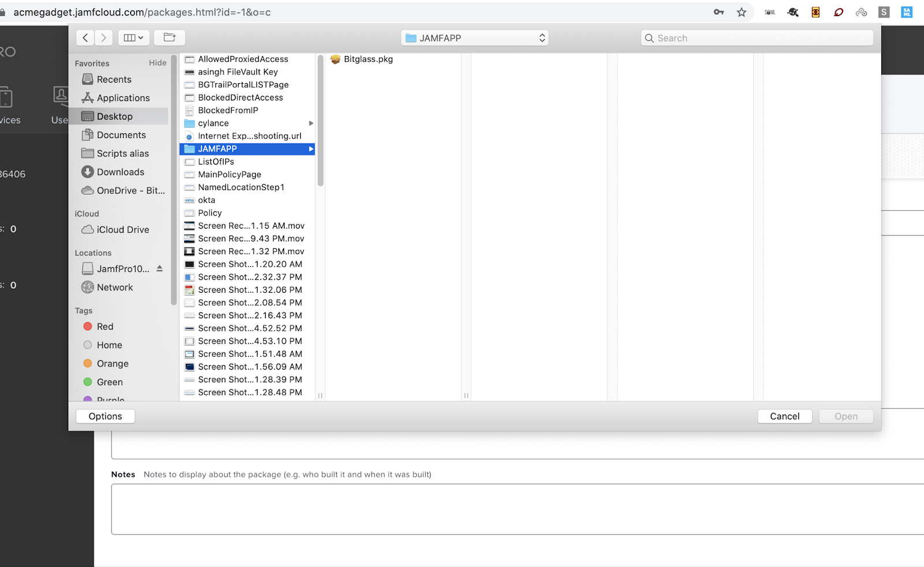Open the JAMFAPP location dropdown
This screenshot has height=567, width=924.
pyautogui.click(x=474, y=38)
